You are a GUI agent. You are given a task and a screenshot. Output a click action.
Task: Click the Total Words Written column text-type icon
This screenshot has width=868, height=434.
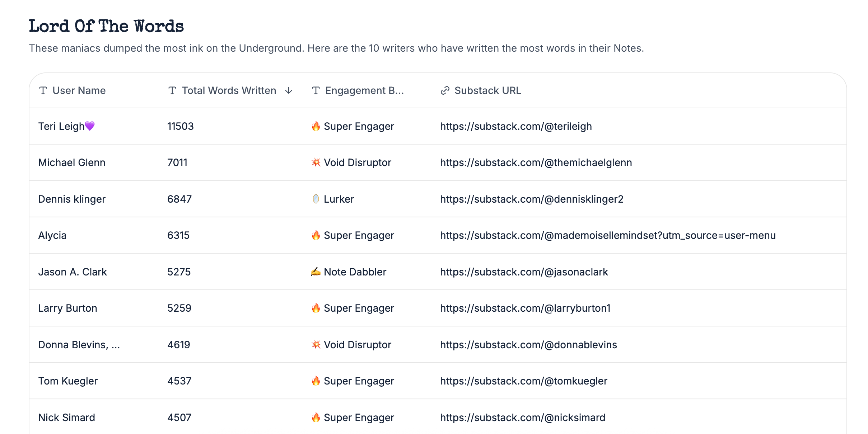coord(172,90)
